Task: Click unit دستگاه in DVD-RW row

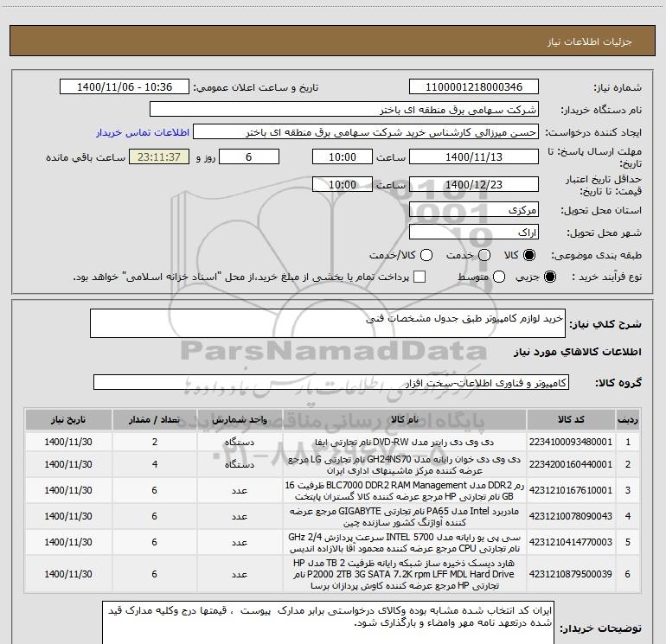Action: pos(240,442)
